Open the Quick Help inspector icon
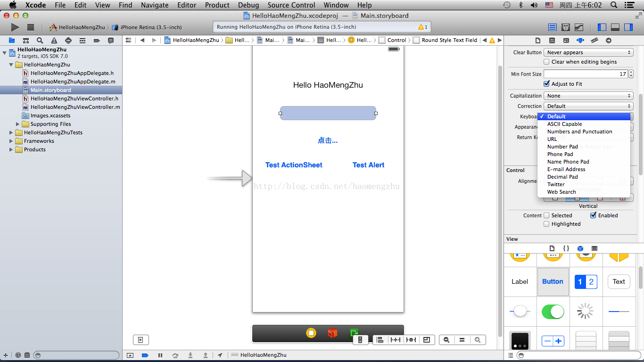The width and height of the screenshot is (644, 362). (x=552, y=41)
